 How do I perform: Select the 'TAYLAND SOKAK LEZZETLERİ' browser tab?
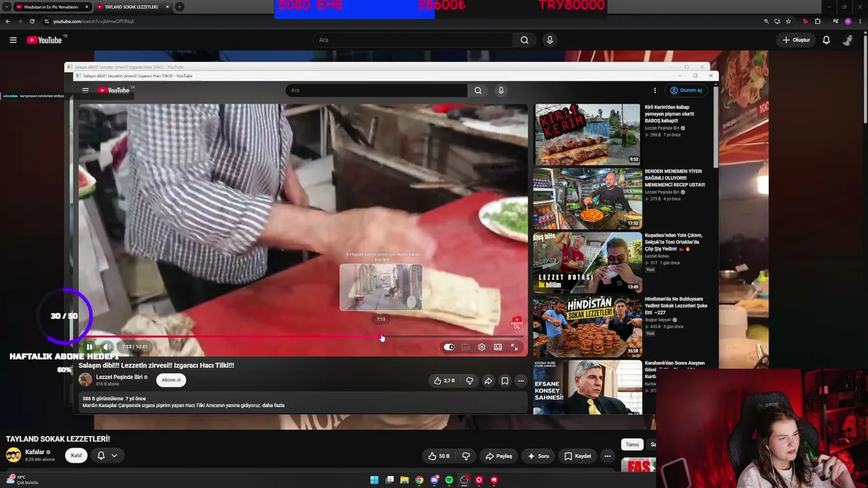pyautogui.click(x=132, y=7)
